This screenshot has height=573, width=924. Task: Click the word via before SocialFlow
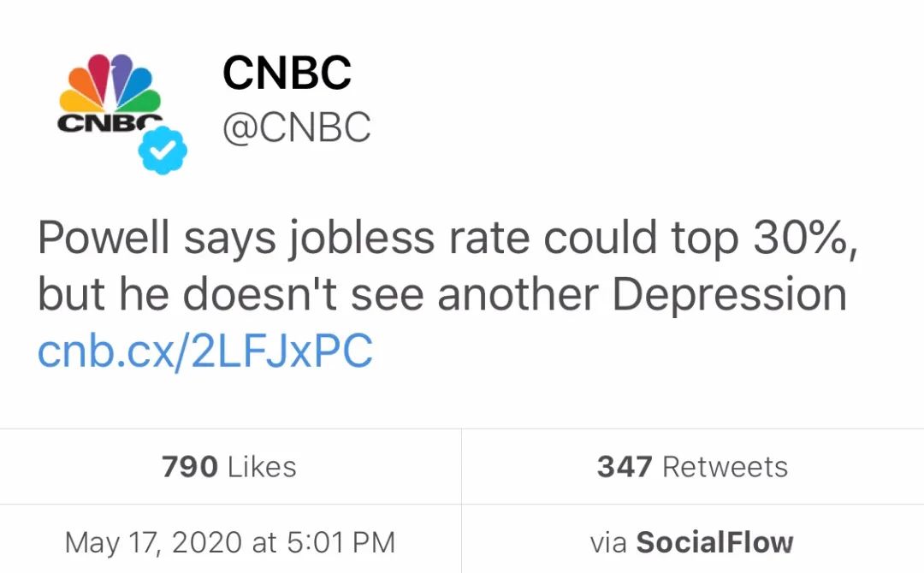point(609,542)
